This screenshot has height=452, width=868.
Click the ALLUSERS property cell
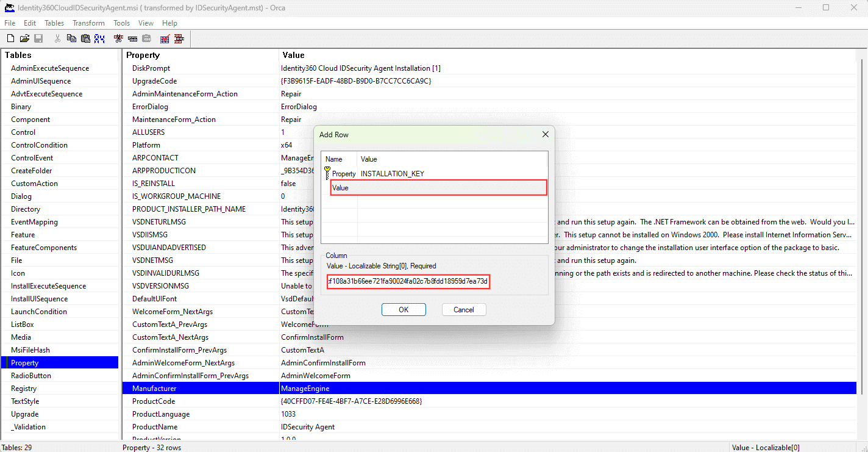pyautogui.click(x=148, y=132)
